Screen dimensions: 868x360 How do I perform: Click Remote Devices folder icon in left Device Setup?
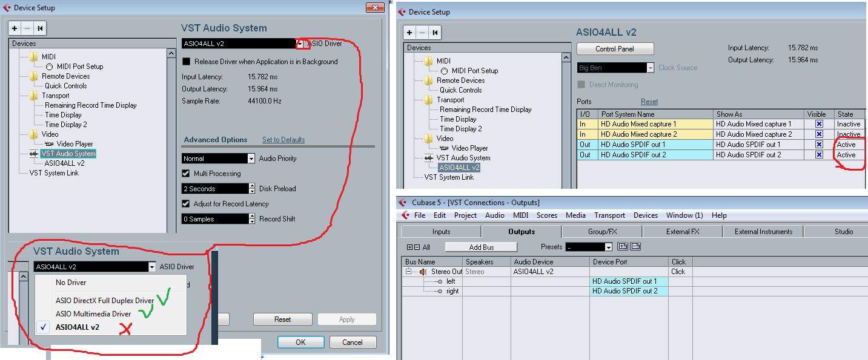point(33,76)
